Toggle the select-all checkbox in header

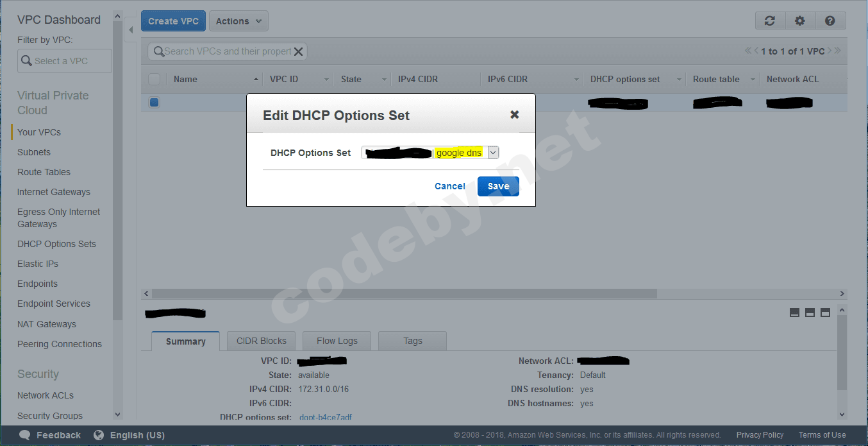point(154,79)
